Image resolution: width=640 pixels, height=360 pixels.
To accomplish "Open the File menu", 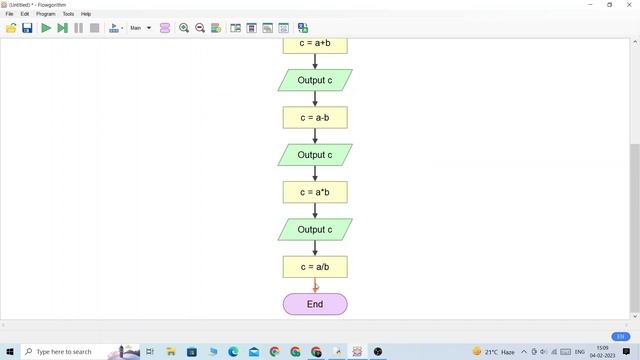I will click(9, 14).
